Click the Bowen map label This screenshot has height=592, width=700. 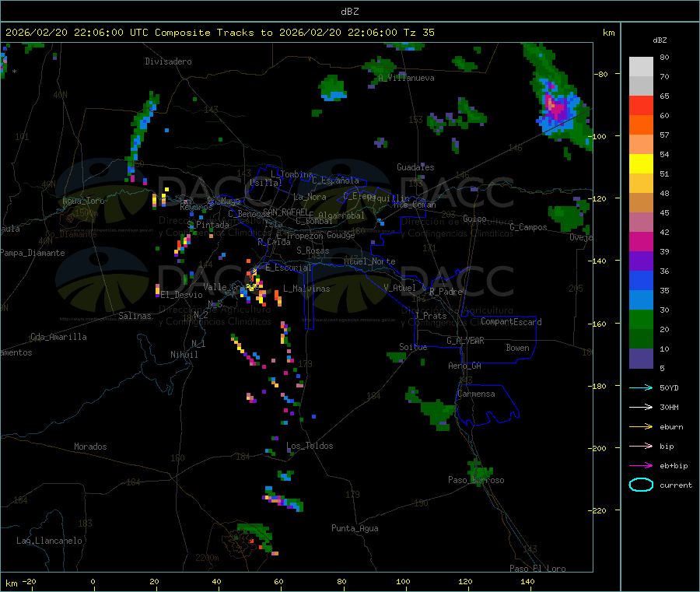click(x=517, y=348)
